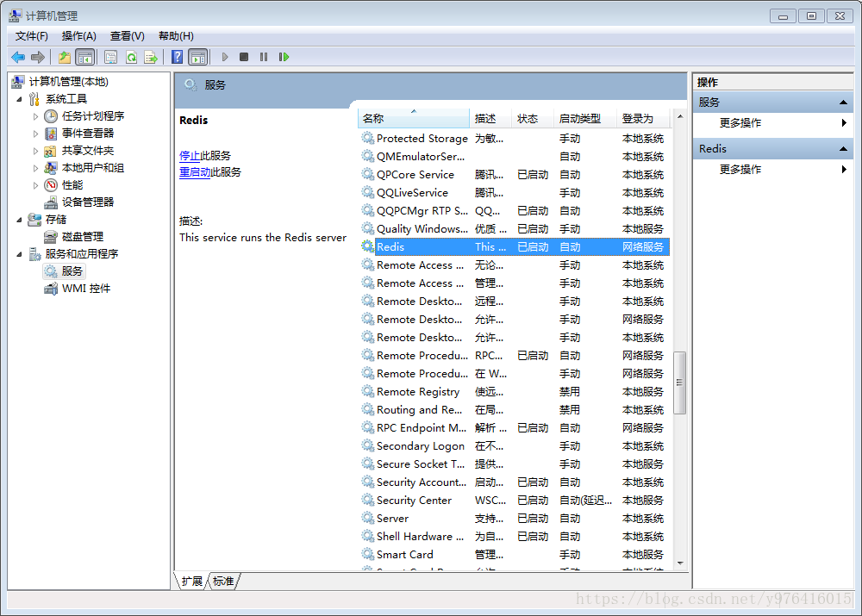Sort services by the 启动类型 column header
862x616 pixels.
point(584,119)
